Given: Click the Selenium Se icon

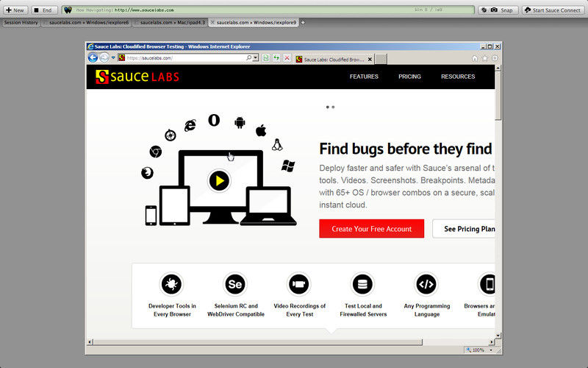Looking at the screenshot, I should pos(235,284).
